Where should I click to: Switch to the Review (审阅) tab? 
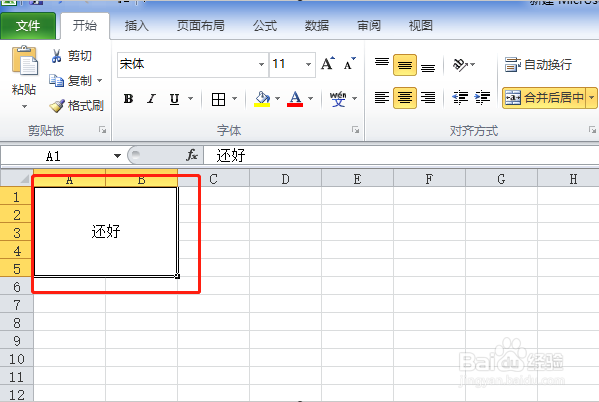tap(368, 26)
